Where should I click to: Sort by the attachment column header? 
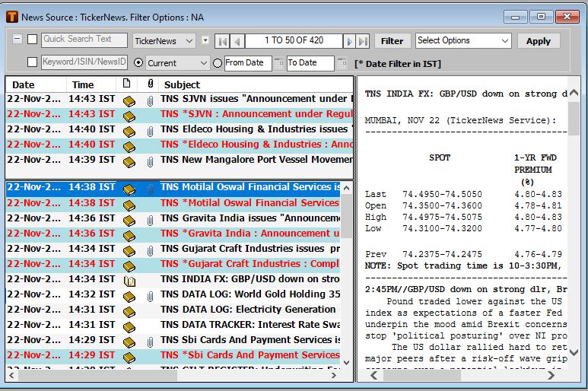[151, 84]
